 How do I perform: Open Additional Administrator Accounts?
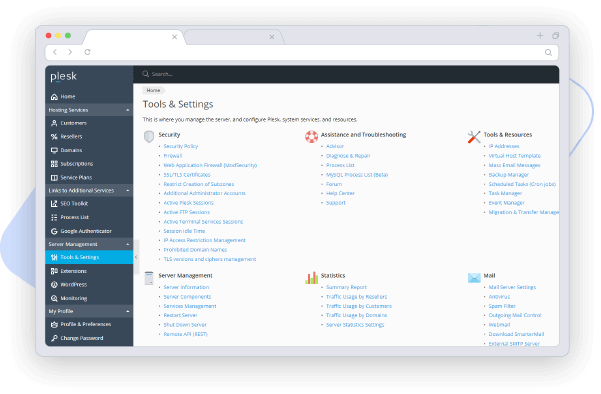pos(204,194)
